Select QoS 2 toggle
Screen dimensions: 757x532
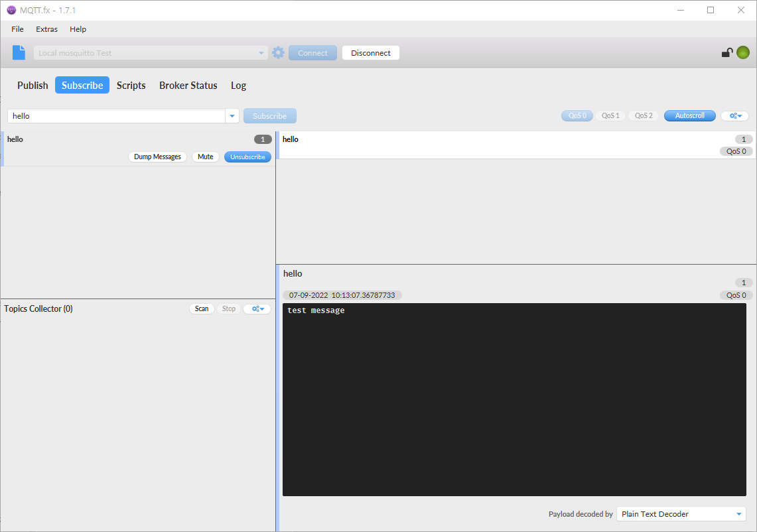tap(644, 116)
